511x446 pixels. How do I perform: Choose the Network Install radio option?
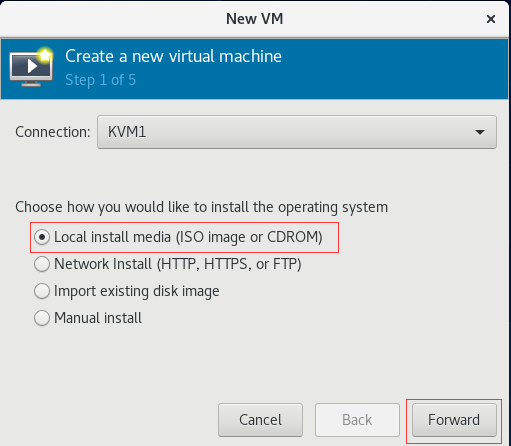point(42,264)
